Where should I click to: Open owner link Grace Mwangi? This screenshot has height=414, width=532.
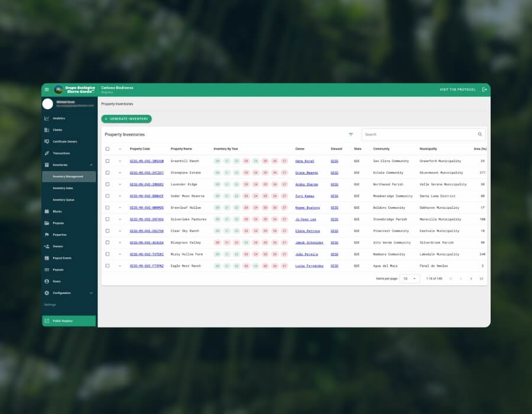point(306,173)
